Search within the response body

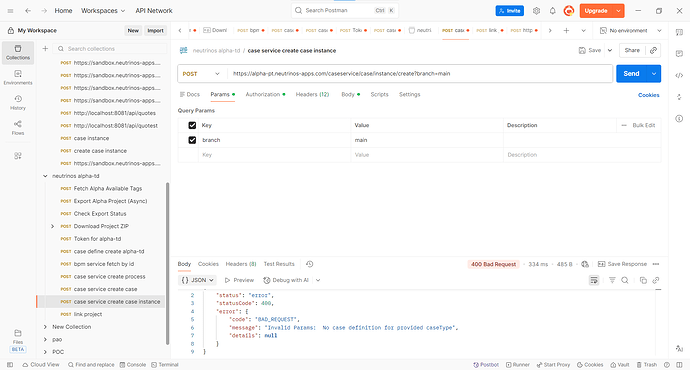624,280
